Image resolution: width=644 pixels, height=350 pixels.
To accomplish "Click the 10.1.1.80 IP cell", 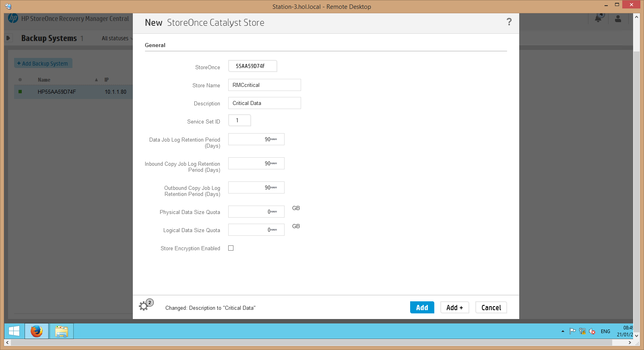I will coord(116,92).
